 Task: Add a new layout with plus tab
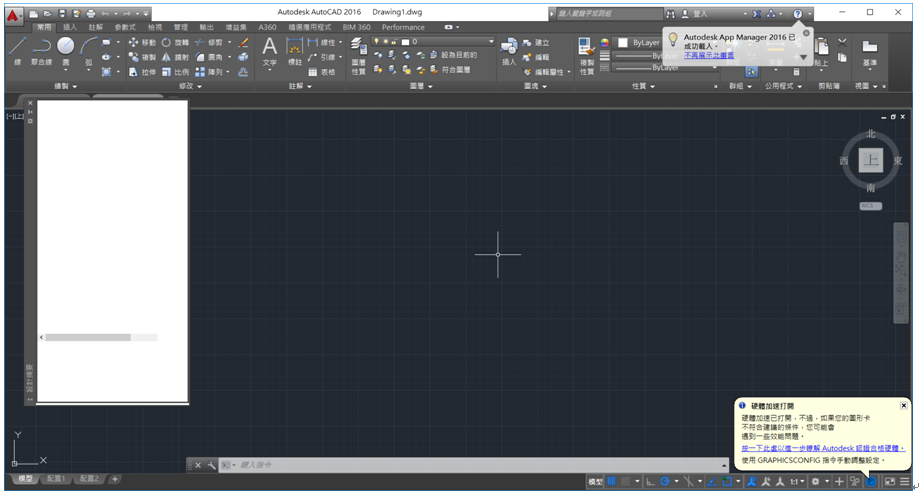point(115,479)
